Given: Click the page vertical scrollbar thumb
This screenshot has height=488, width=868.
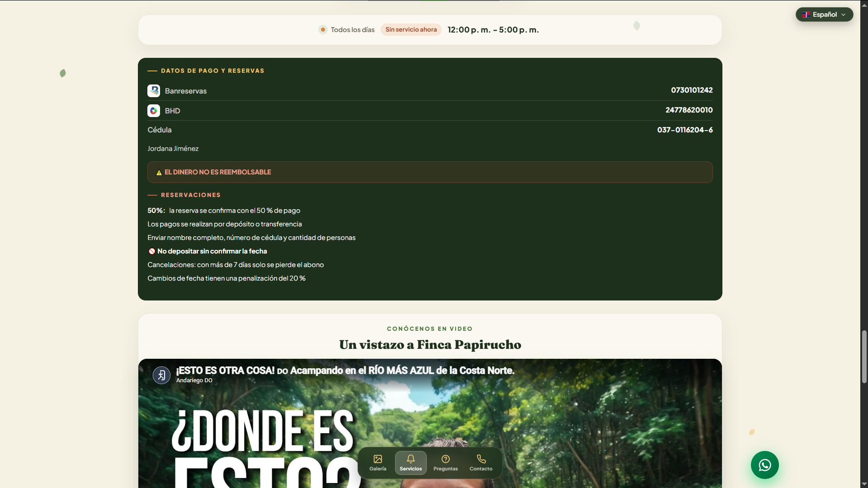Looking at the screenshot, I should [x=864, y=357].
